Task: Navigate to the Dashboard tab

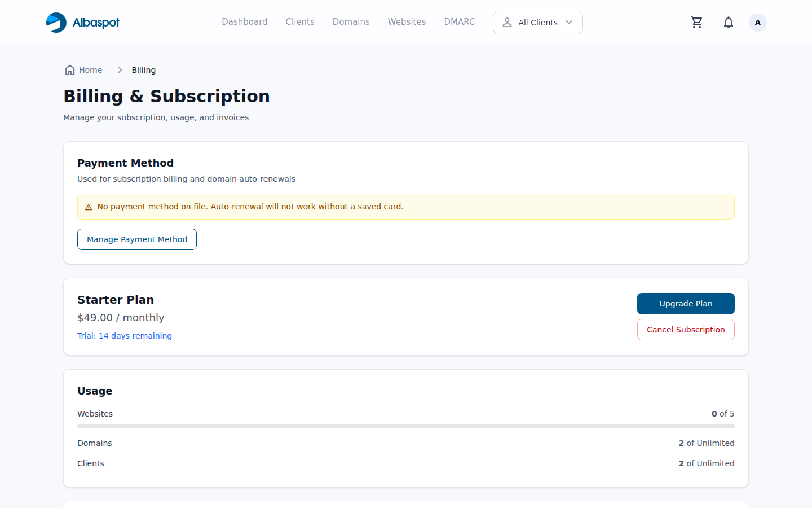Action: (x=244, y=21)
